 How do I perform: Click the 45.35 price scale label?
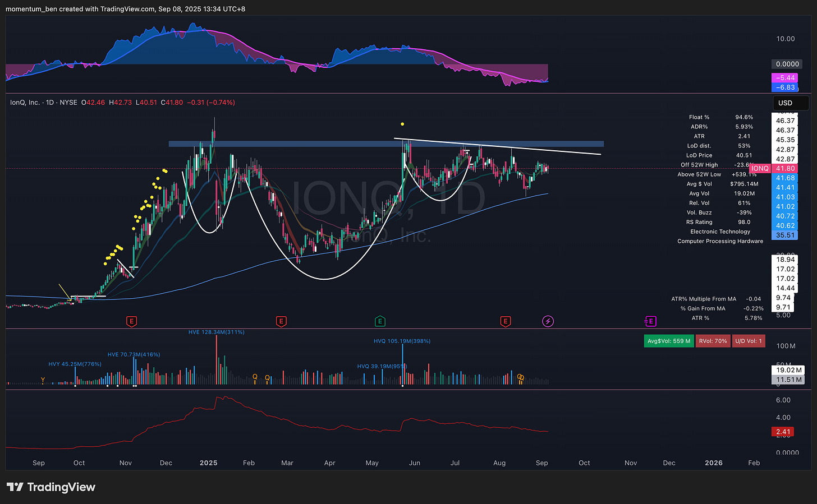785,140
